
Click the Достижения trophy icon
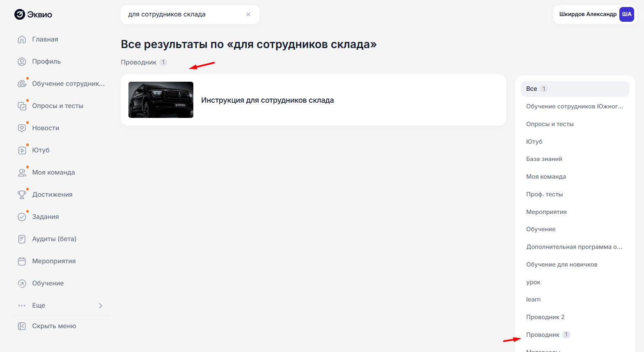tap(22, 195)
